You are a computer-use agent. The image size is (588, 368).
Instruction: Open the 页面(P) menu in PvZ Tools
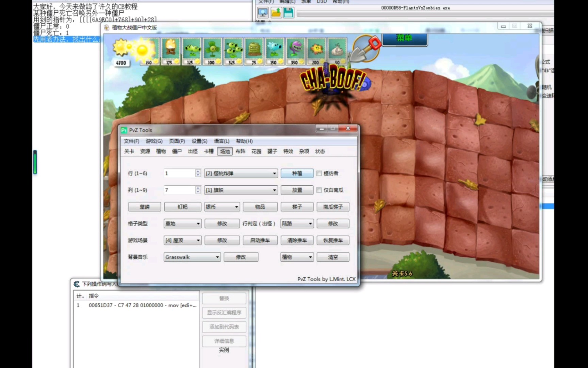pos(177,141)
